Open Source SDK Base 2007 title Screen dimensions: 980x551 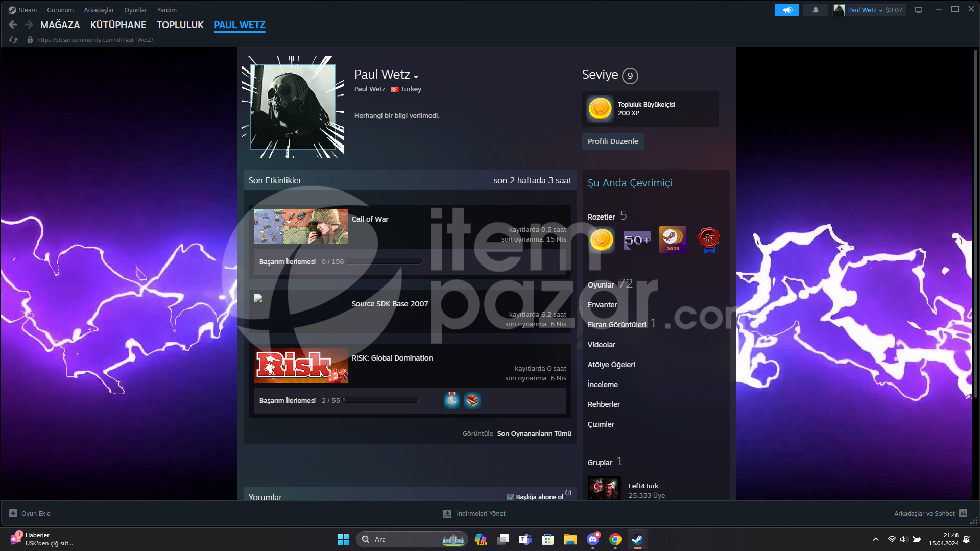390,303
